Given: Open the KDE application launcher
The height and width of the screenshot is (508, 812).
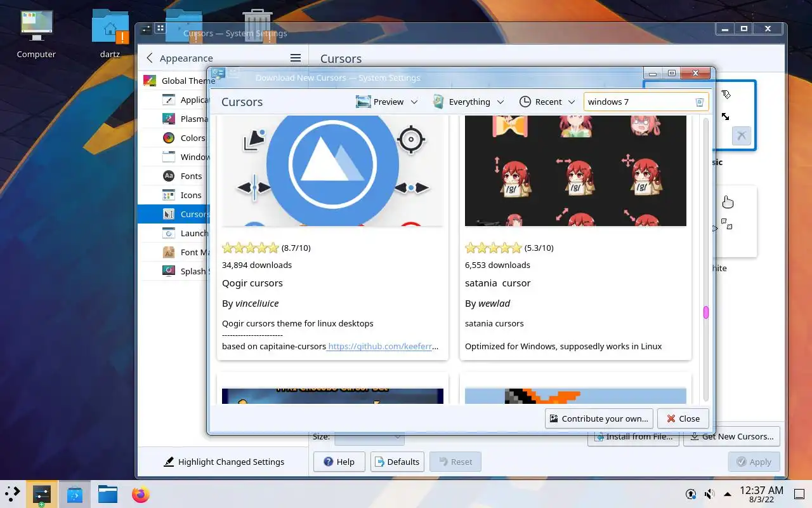Looking at the screenshot, I should pyautogui.click(x=13, y=494).
